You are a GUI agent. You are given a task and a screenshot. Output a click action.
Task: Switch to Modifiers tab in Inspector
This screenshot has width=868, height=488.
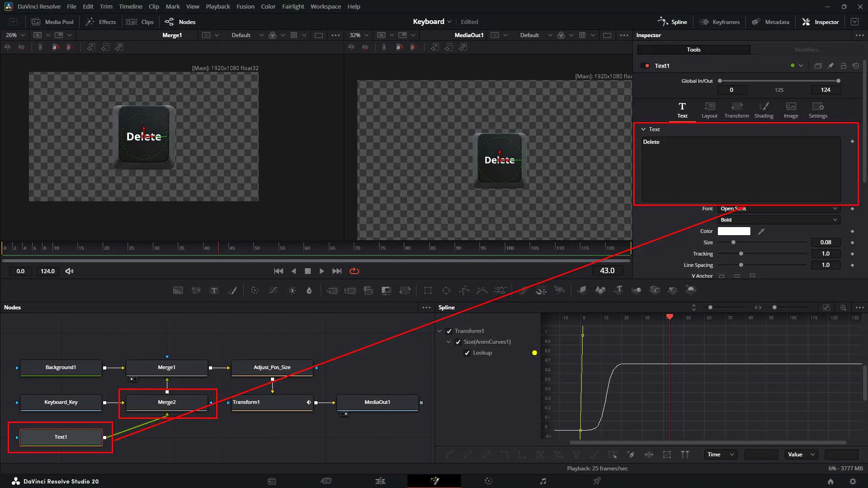click(806, 50)
